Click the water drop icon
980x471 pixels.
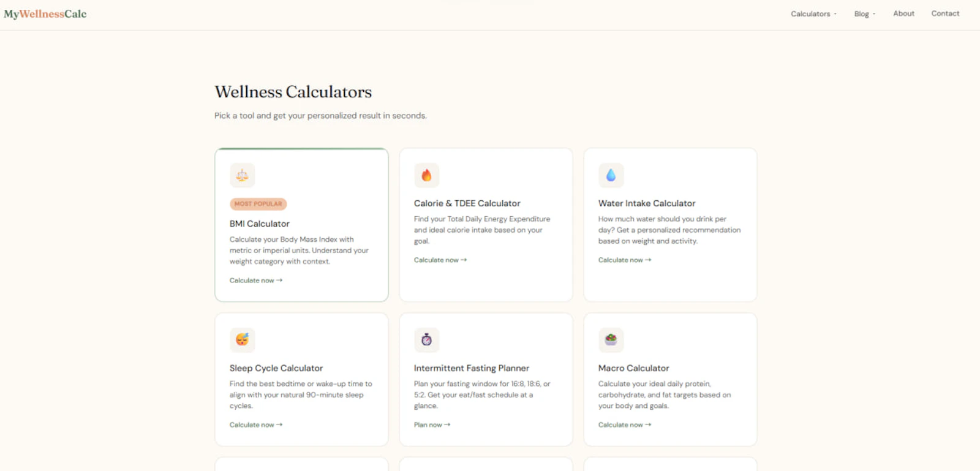(x=611, y=176)
